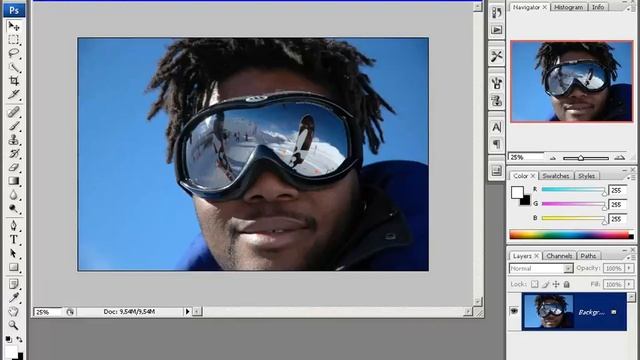Click the red R color slider

click(x=573, y=190)
